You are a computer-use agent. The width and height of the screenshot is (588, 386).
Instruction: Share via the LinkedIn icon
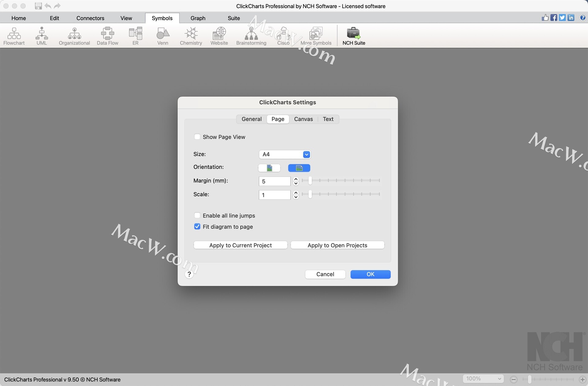pos(571,17)
